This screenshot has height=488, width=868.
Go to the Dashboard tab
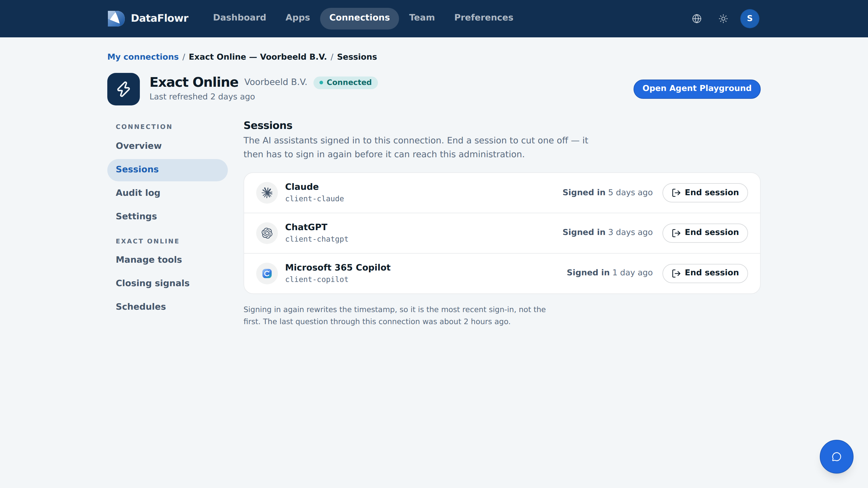tap(240, 18)
